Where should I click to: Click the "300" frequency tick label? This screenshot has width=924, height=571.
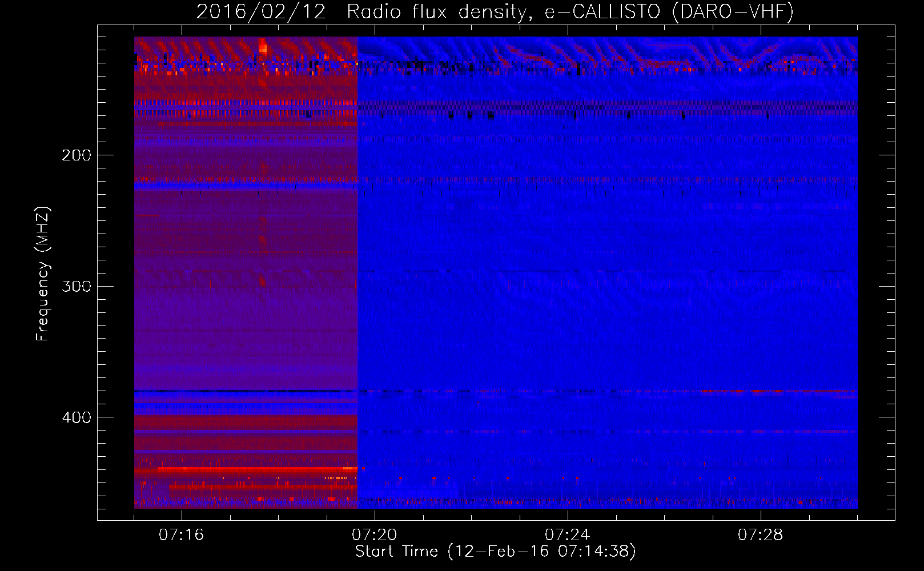tap(77, 286)
